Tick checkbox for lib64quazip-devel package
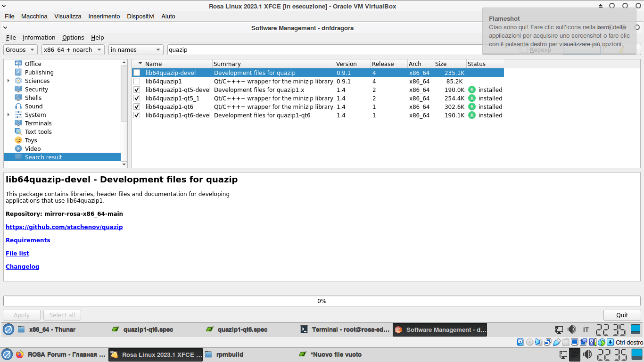This screenshot has width=644, height=362. [x=137, y=73]
